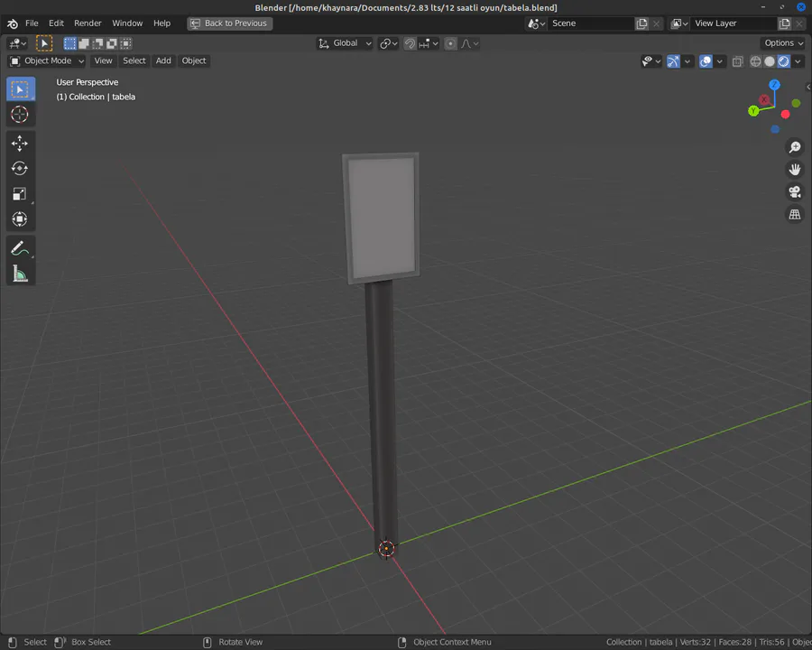Open the pivot point dropdown
Viewport: 812px width, 650px height.
388,43
